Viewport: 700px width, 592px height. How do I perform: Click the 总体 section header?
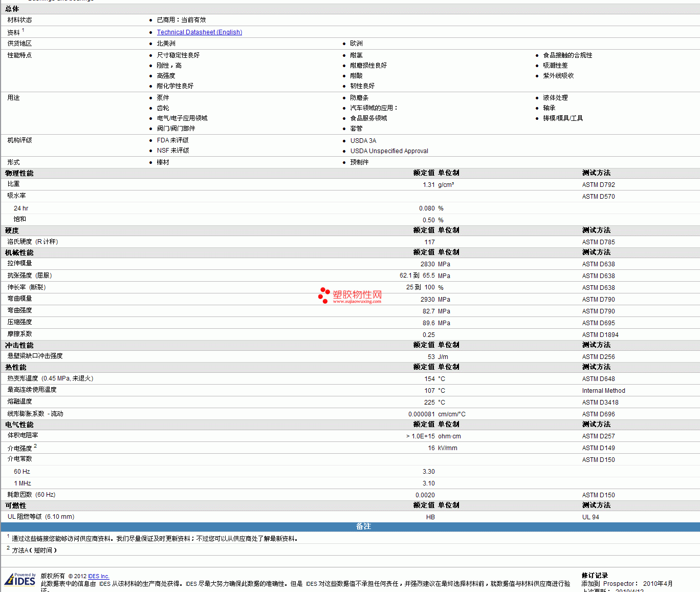(x=12, y=9)
